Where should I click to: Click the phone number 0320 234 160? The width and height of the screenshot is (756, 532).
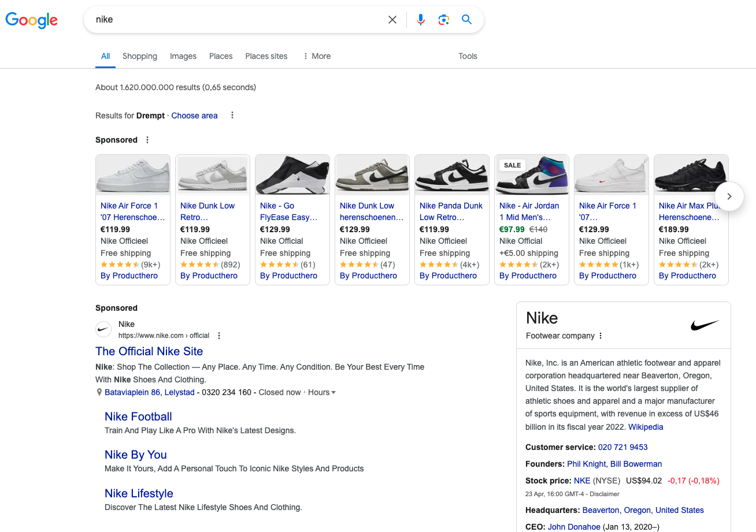coord(227,392)
